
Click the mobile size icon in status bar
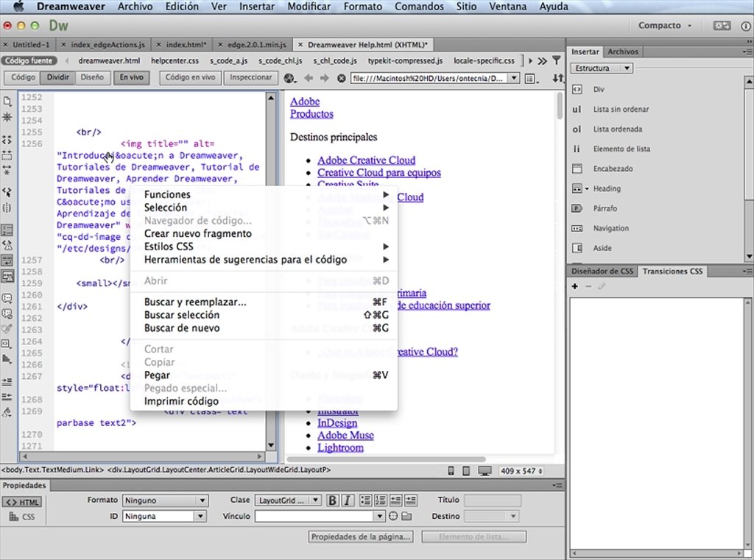[x=451, y=471]
